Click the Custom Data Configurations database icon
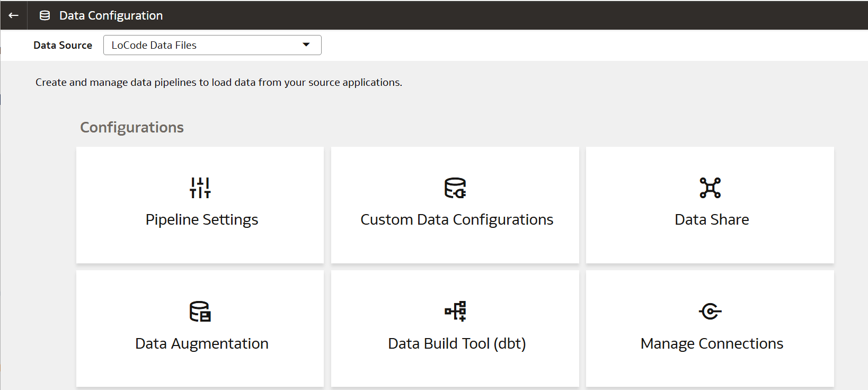Screen dimensions: 868x390 [x=455, y=188]
